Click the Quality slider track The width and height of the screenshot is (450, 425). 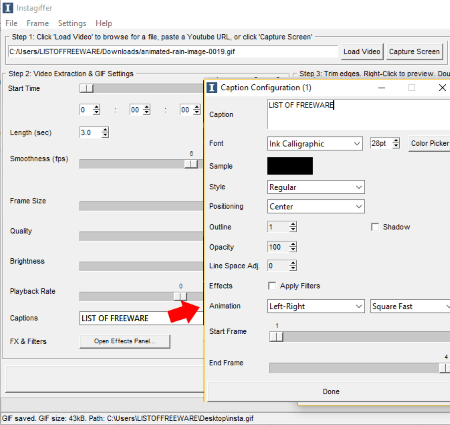[x=141, y=236]
